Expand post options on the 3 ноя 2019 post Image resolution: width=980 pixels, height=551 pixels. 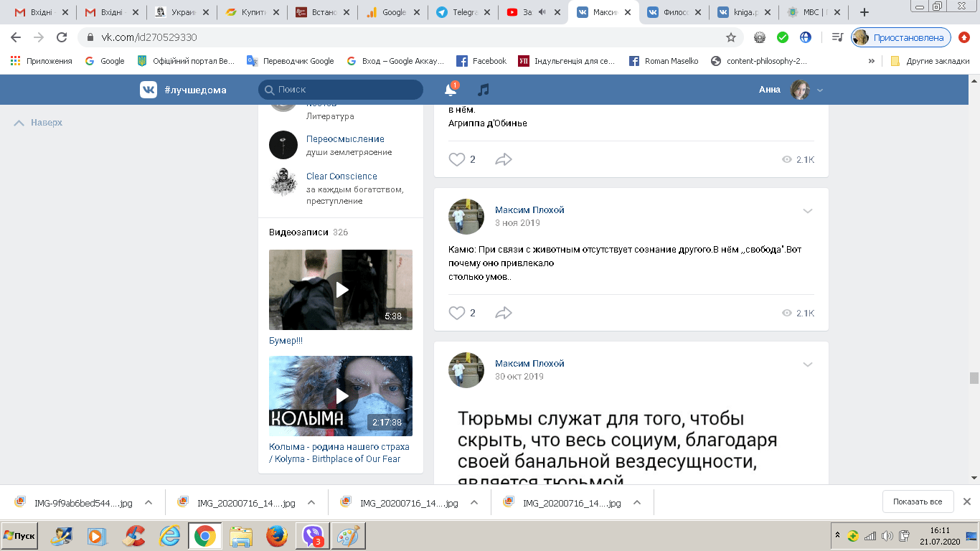808,211
